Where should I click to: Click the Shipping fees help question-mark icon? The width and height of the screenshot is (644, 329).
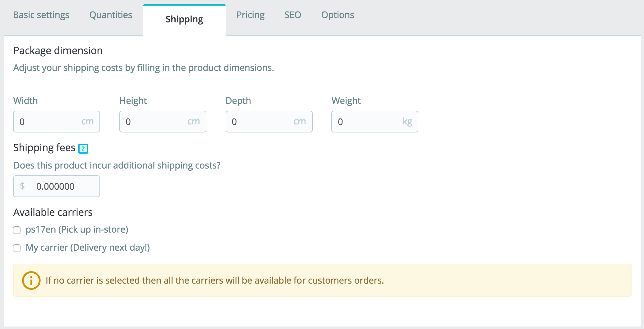(83, 149)
